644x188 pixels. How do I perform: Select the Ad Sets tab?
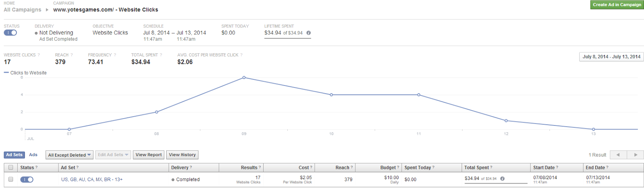click(14, 155)
